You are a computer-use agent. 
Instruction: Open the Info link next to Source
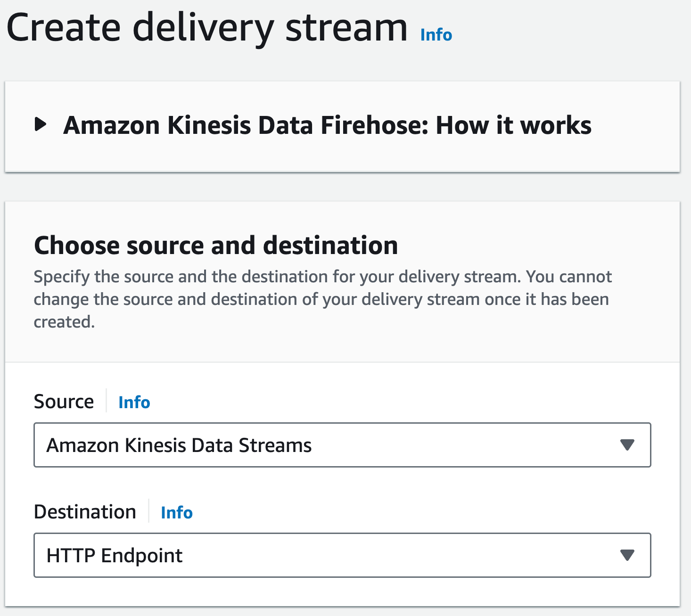(134, 402)
